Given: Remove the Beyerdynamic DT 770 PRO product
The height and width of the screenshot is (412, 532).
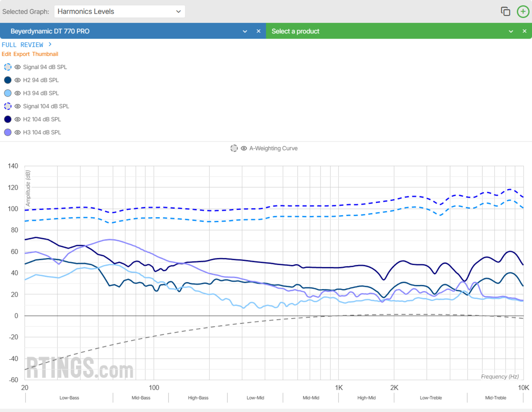Looking at the screenshot, I should point(258,31).
